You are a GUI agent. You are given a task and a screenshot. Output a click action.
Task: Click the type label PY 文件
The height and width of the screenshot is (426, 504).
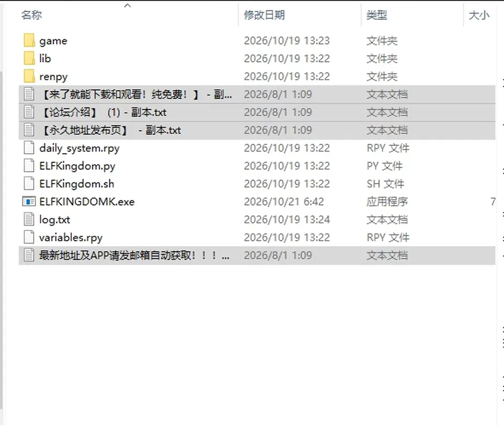(x=384, y=166)
